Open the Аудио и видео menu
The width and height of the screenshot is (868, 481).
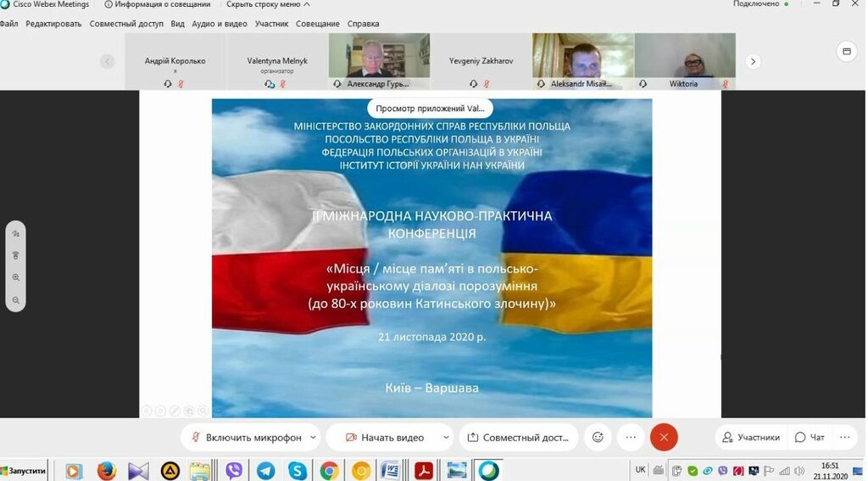click(x=220, y=24)
